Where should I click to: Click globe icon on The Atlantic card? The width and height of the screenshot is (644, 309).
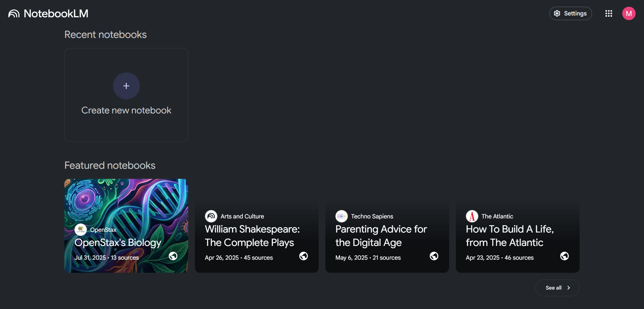point(565,256)
